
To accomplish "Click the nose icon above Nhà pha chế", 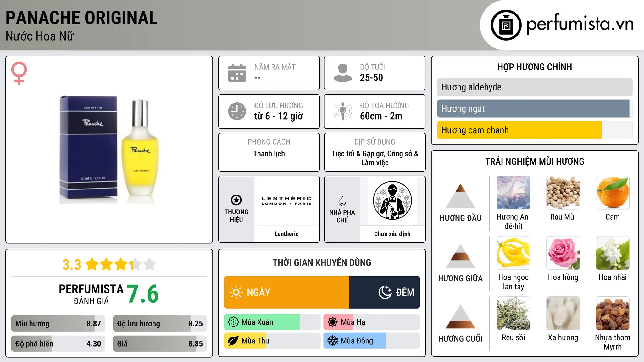I will (x=342, y=200).
